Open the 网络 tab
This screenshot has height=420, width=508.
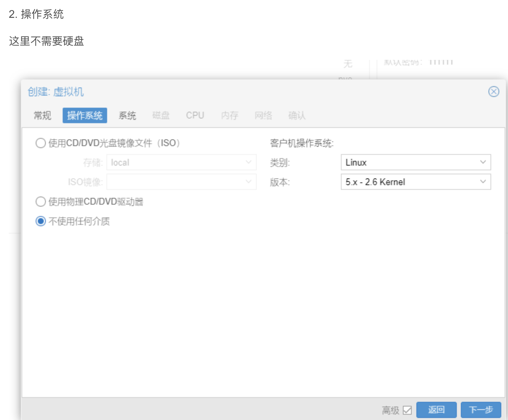tap(263, 115)
